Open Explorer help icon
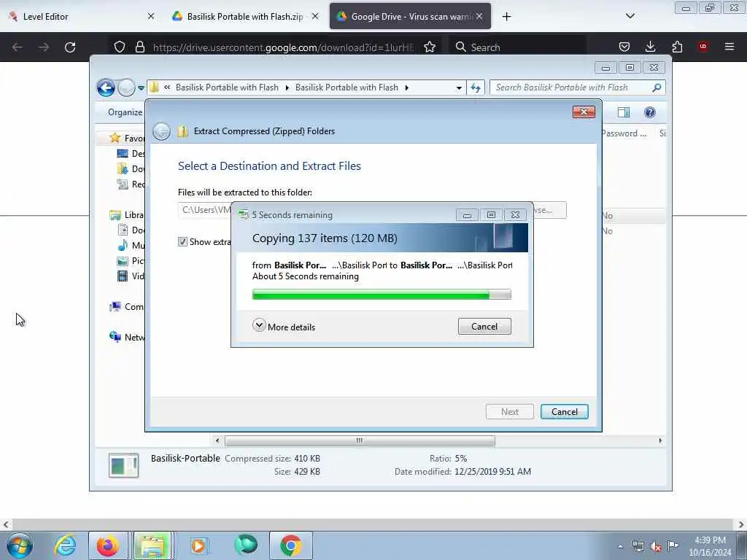The width and height of the screenshot is (747, 560). pos(650,112)
